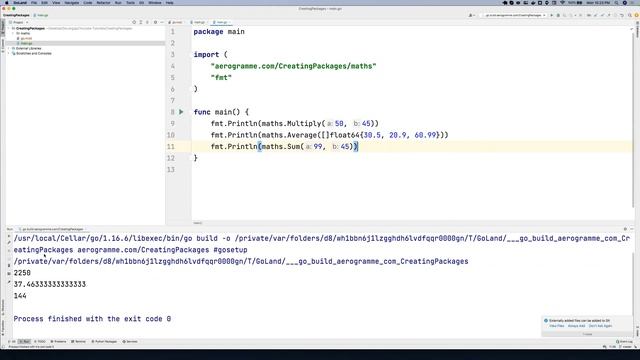The image size is (640, 360).
Task: Switch to the maths.go editor tab
Action: coord(199,22)
